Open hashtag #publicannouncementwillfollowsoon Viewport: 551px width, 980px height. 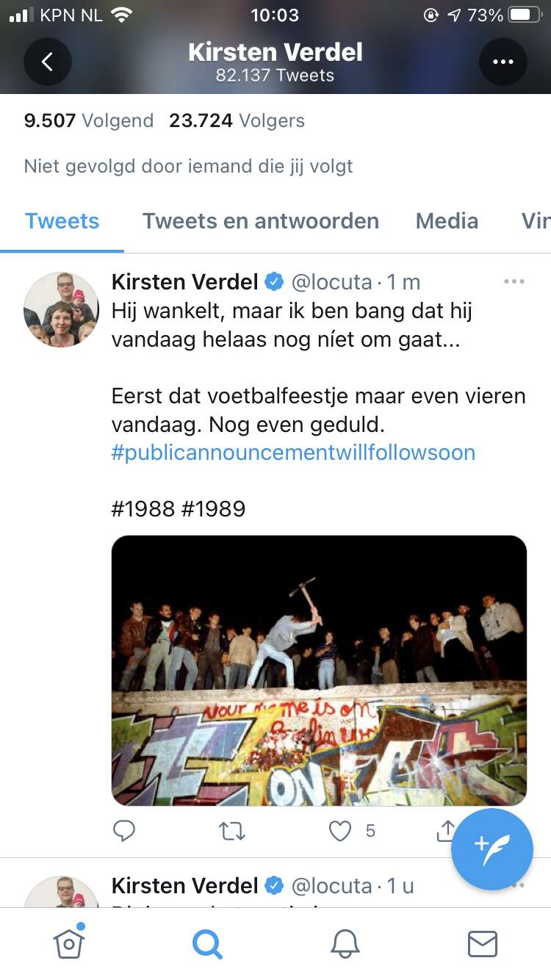[x=293, y=452]
